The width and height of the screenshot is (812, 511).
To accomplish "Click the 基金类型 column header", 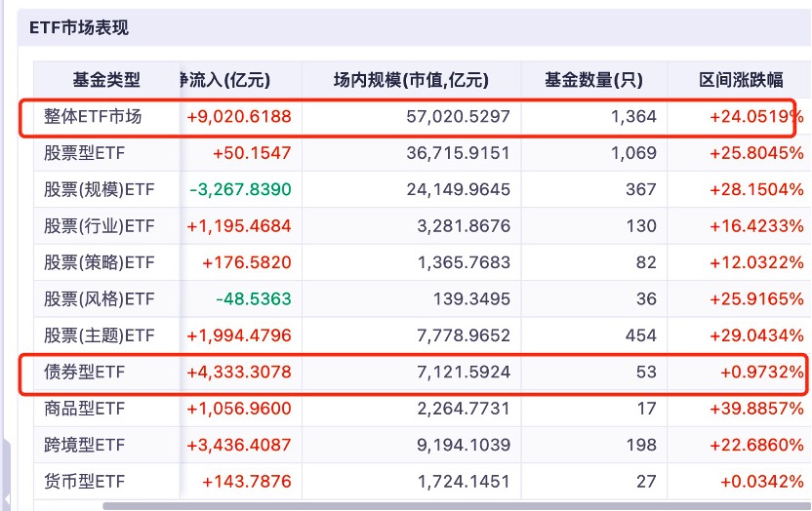I will point(106,80).
